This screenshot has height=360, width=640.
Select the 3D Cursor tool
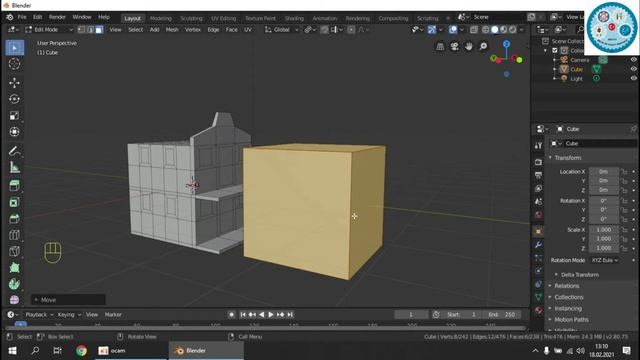pyautogui.click(x=15, y=64)
